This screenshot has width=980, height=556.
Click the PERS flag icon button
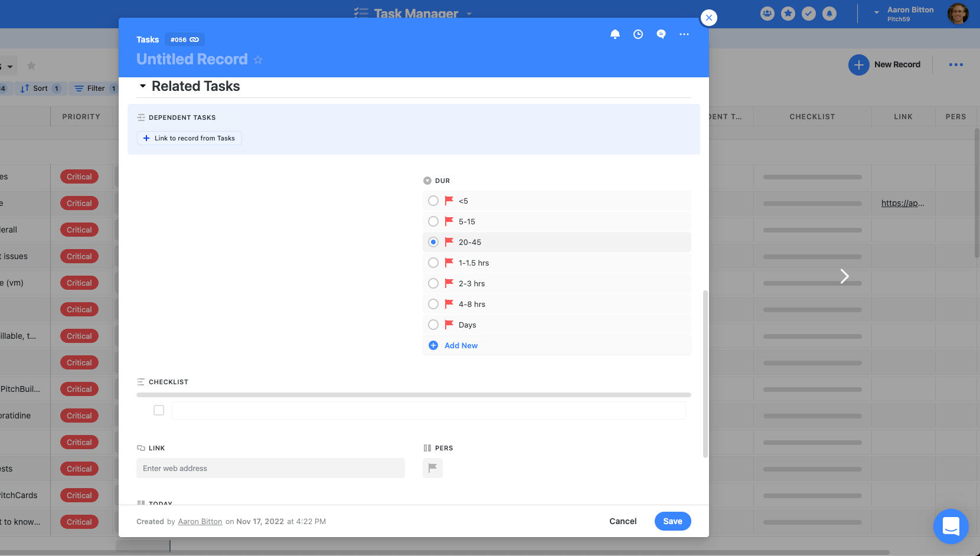click(432, 468)
